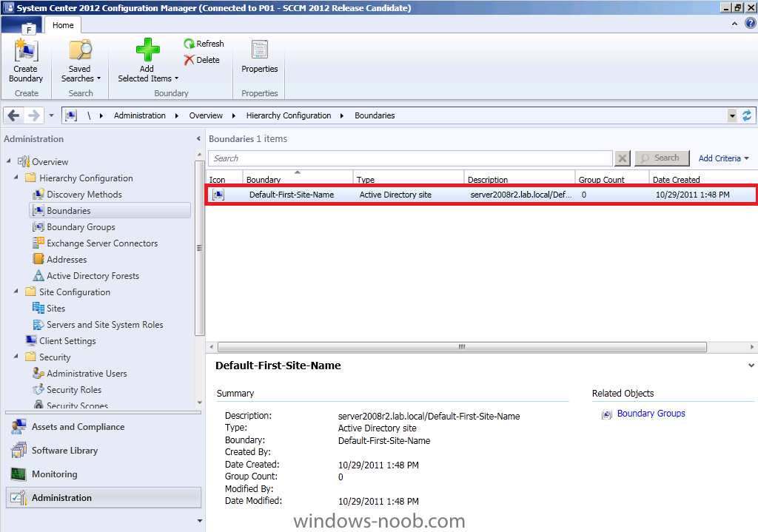
Task: Sort by the Date Created column header
Action: tap(703, 179)
